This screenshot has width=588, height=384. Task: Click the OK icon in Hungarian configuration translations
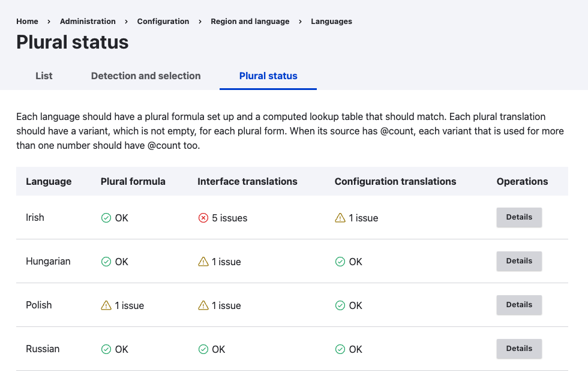pyautogui.click(x=340, y=262)
